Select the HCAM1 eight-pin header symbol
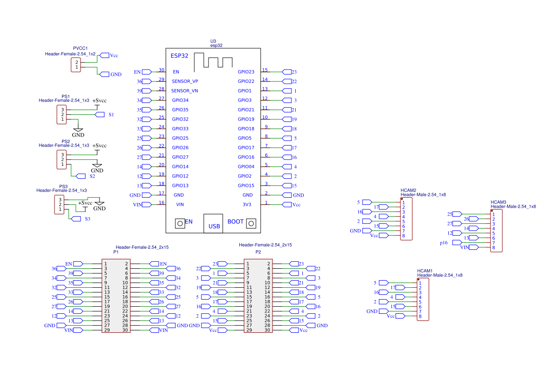 coord(423,300)
